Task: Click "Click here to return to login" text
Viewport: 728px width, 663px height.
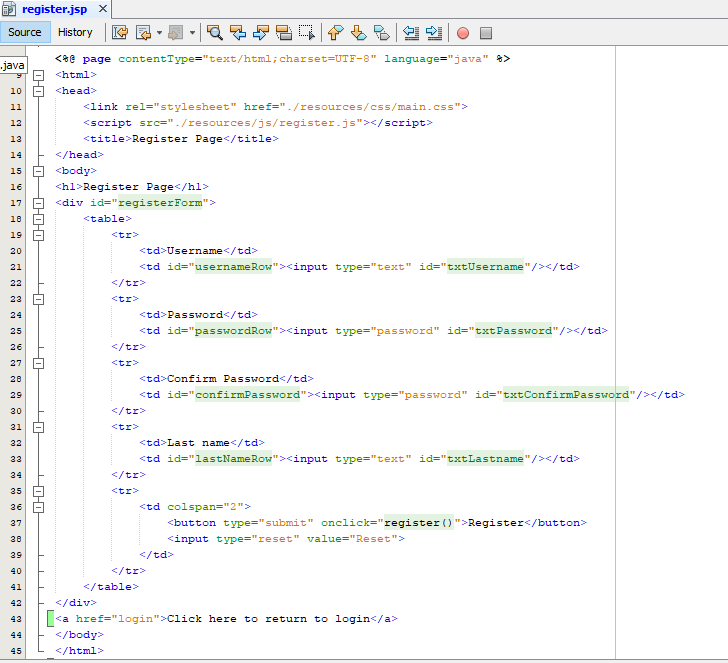Action: point(268,619)
